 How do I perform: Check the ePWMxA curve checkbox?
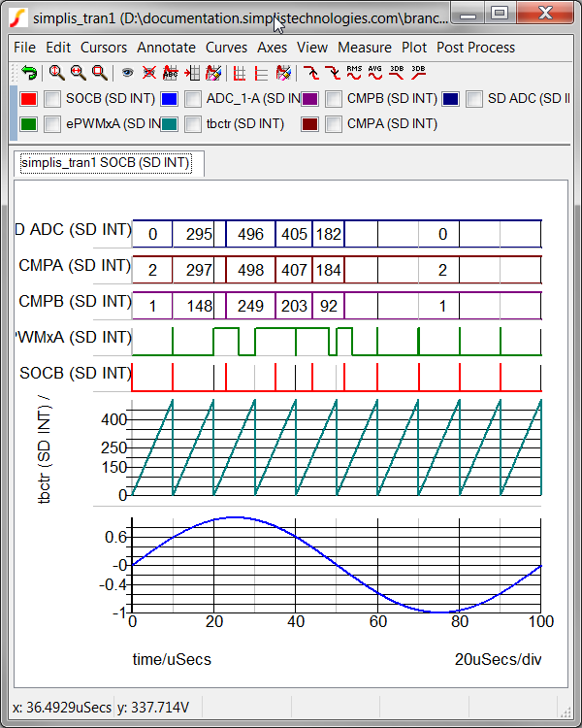point(52,124)
